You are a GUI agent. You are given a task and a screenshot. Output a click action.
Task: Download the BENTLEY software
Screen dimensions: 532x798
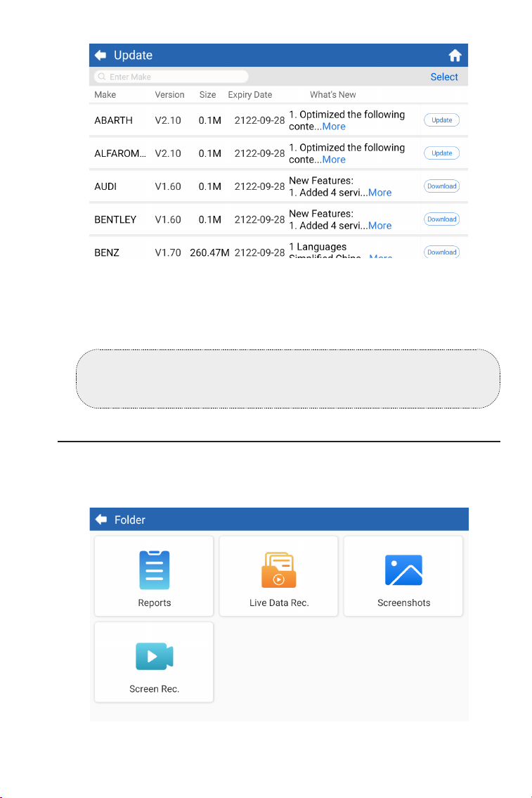[x=441, y=219]
